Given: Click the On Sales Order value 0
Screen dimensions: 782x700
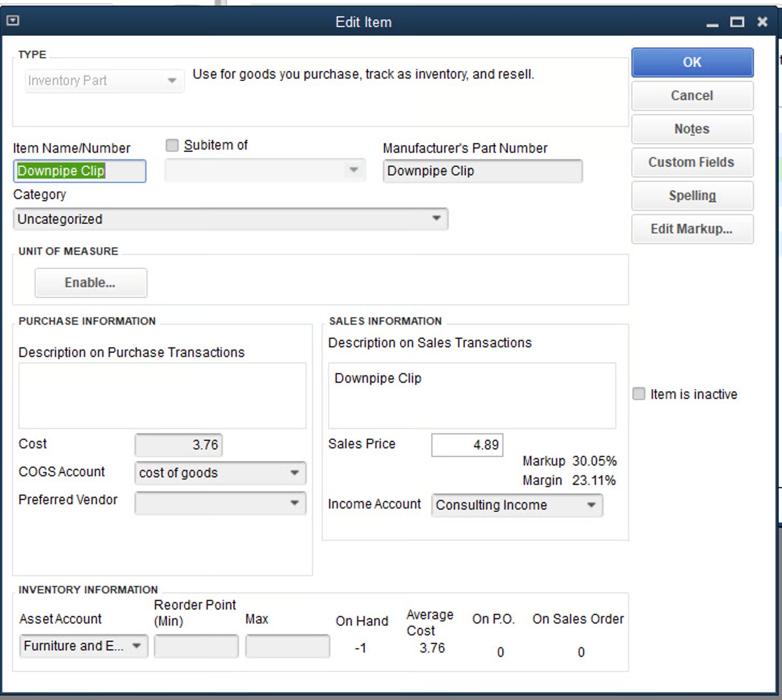Looking at the screenshot, I should 581,652.
